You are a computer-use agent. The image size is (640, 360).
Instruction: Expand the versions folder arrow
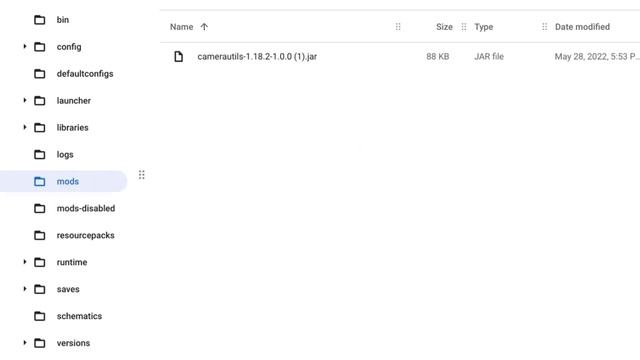pyautogui.click(x=24, y=343)
